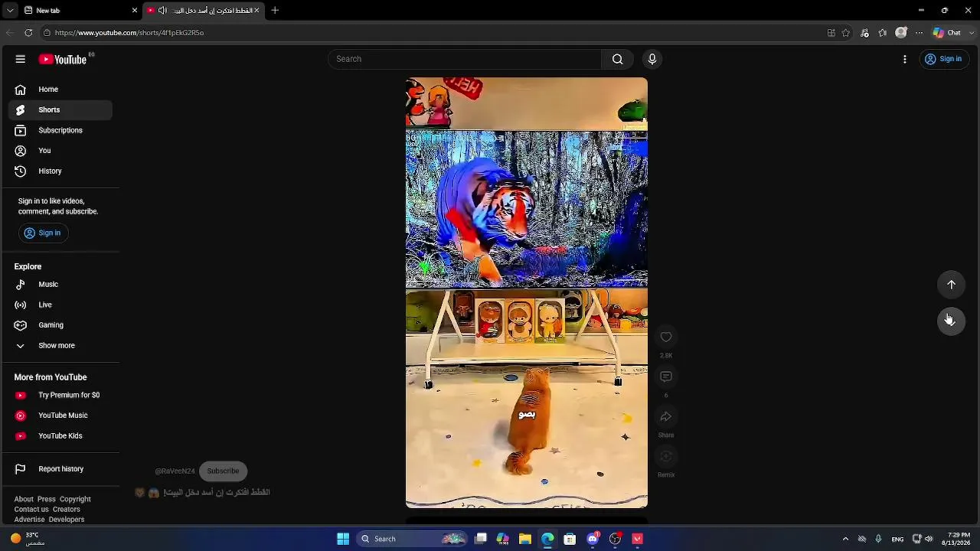Add this page to browser favorites
Image resolution: width=980 pixels, height=551 pixels.
846,33
